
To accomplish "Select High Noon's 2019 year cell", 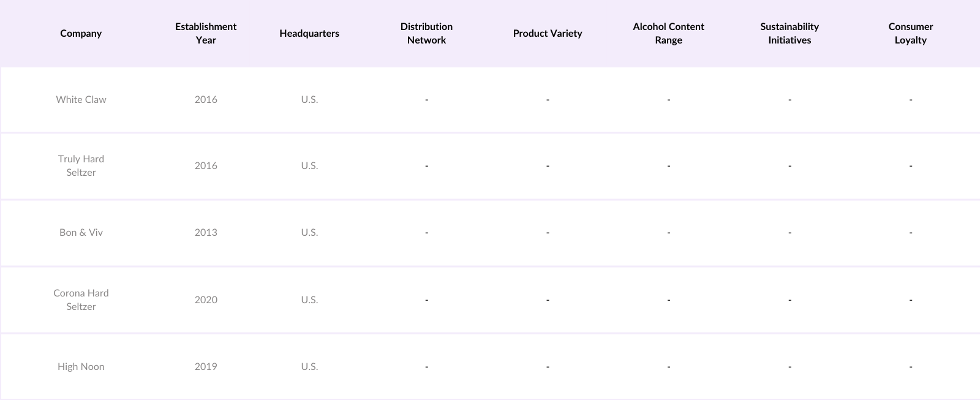I will (x=206, y=366).
